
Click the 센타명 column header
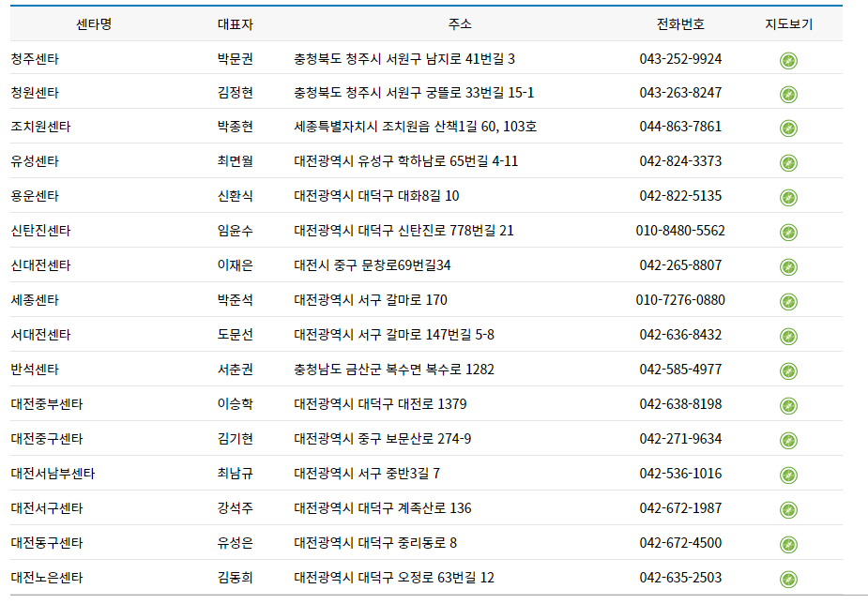click(x=94, y=24)
